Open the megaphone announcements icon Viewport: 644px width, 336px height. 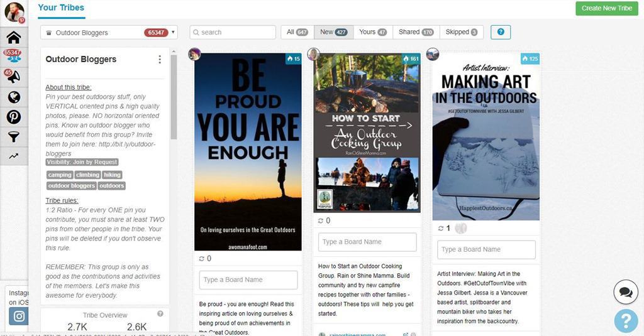click(x=13, y=76)
